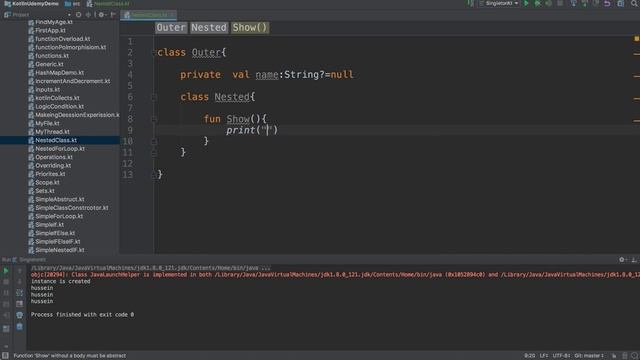Image resolution: width=640 pixels, height=360 pixels.
Task: Open line separator LF selector in status bar
Action: [543, 356]
